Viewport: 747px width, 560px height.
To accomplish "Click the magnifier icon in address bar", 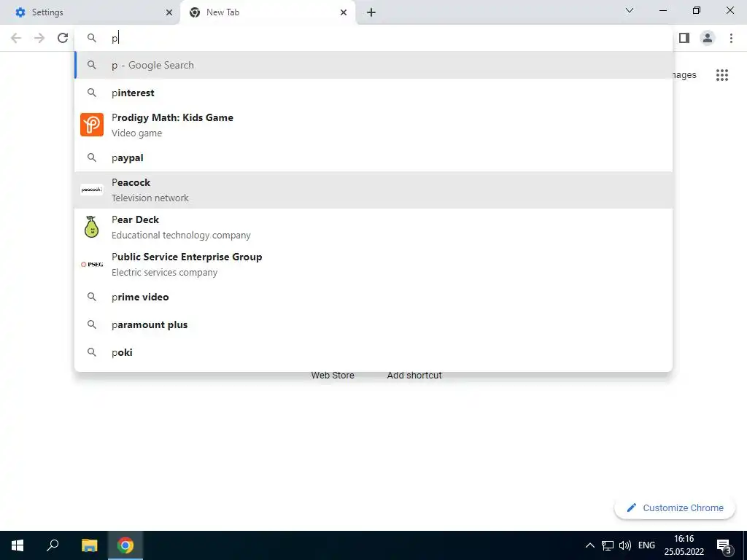I will 92,38.
